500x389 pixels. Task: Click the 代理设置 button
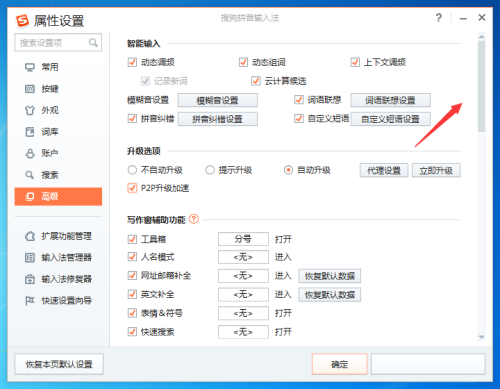(384, 171)
